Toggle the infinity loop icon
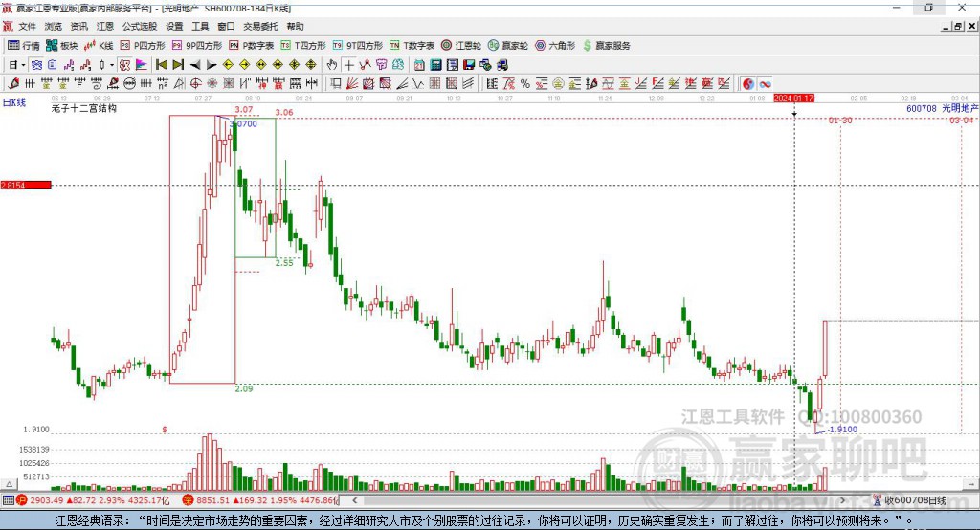Viewport: 980px width, 530px height. click(x=765, y=84)
